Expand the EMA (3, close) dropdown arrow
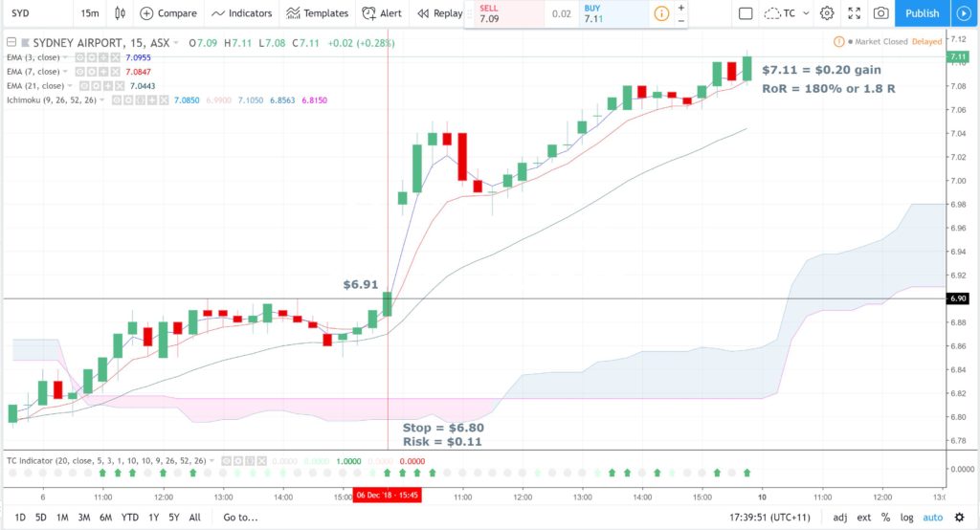The height and width of the screenshot is (530, 980). tap(65, 57)
